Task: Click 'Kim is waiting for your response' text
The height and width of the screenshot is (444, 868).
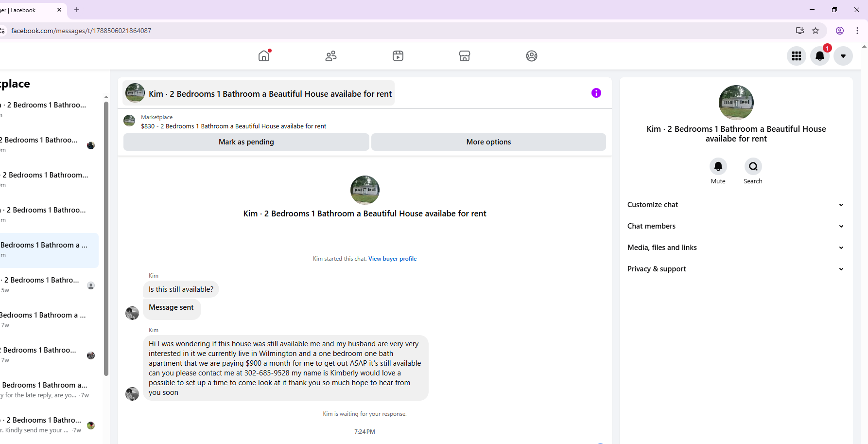Action: pos(365,414)
